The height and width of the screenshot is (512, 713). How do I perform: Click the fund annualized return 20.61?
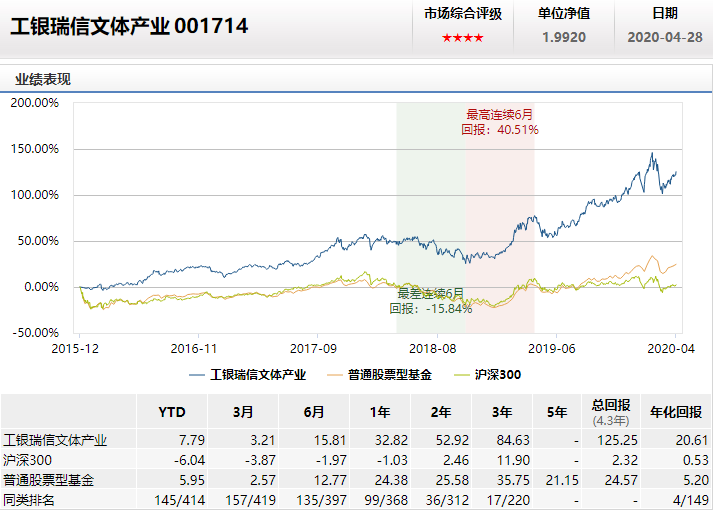coord(692,440)
